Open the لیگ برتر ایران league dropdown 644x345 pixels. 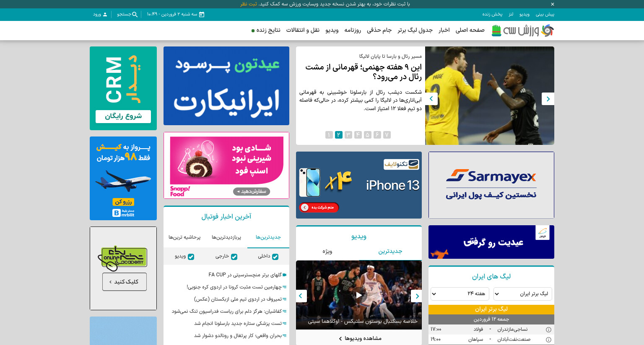coord(522,294)
